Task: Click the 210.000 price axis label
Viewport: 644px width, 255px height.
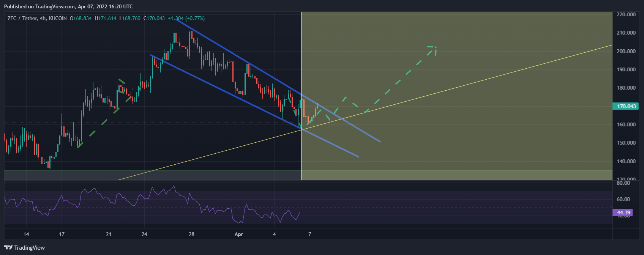Action: tap(626, 33)
